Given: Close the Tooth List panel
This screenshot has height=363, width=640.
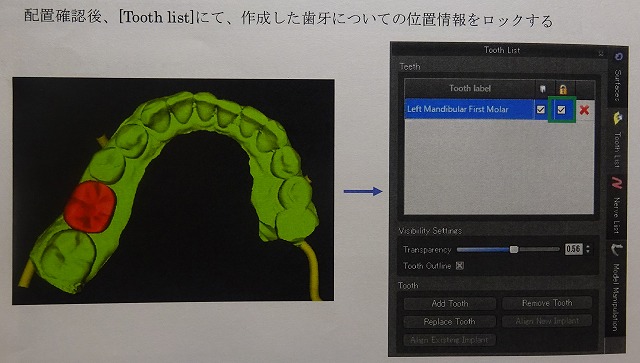Looking at the screenshot, I should pyautogui.click(x=601, y=53).
